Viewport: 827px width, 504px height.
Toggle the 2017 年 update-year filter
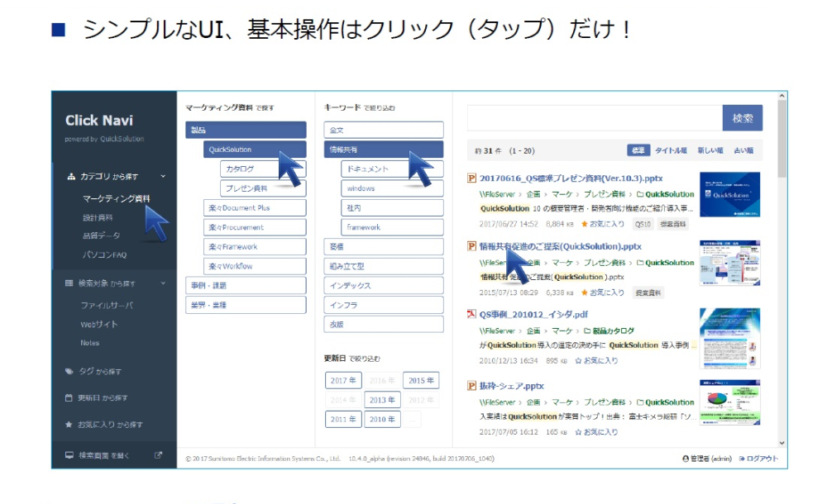(x=343, y=380)
